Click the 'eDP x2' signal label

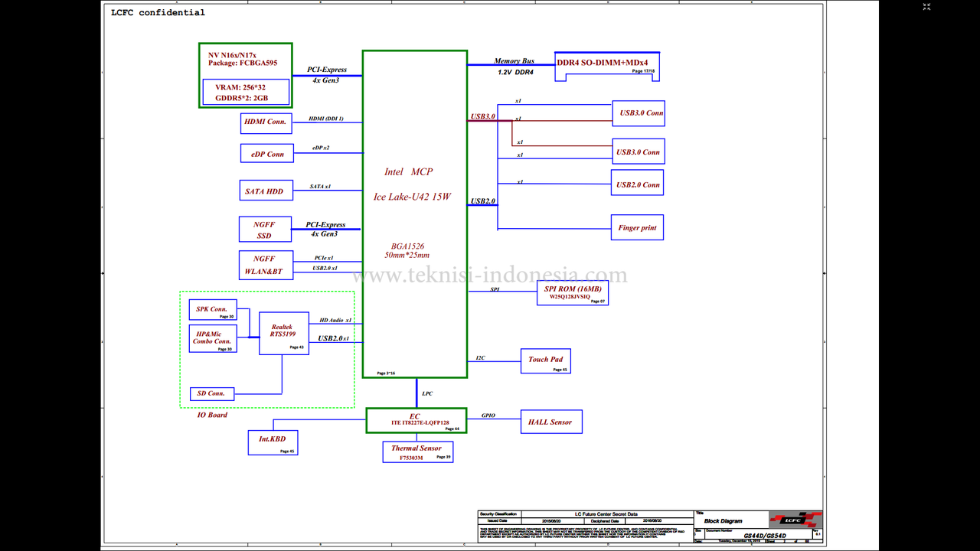(x=321, y=148)
